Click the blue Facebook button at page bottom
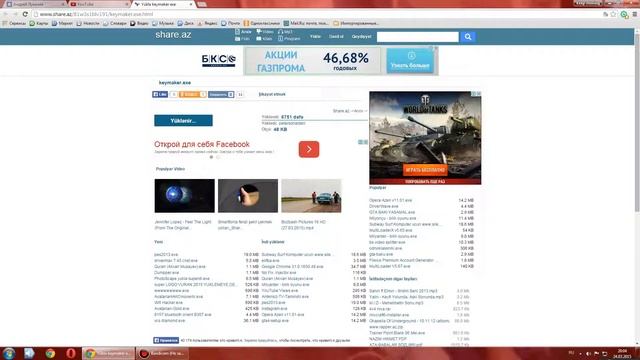This screenshot has height=360, width=640. point(166,340)
